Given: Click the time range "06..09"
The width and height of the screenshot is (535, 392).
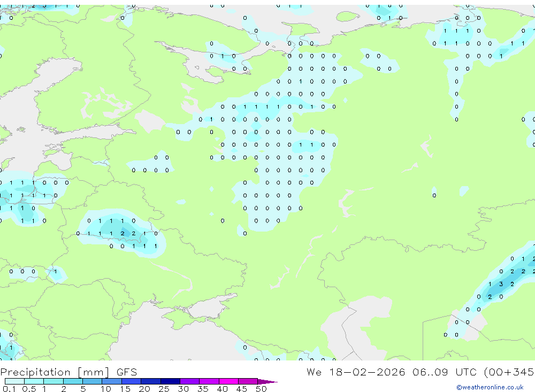Looking at the screenshot, I should coord(430,372).
